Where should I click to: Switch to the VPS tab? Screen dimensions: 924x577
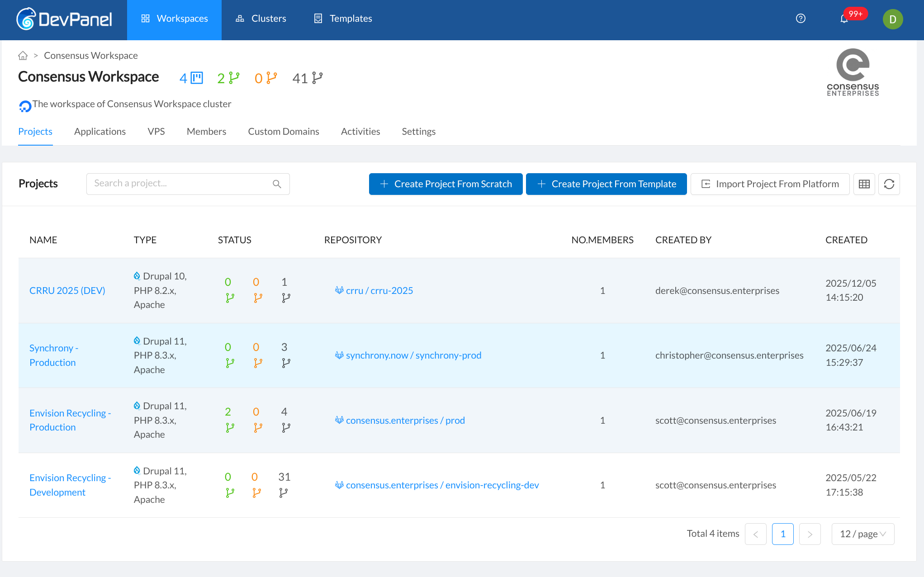[156, 132]
